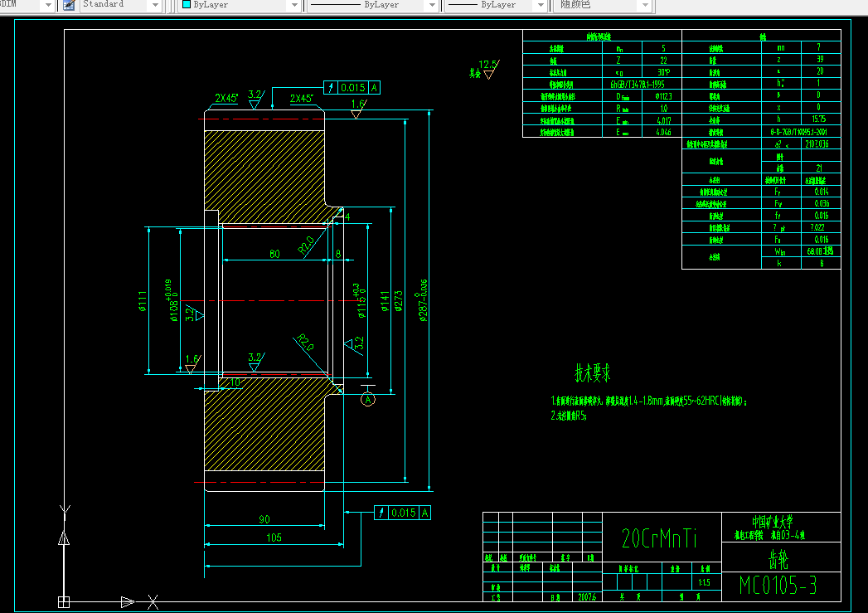This screenshot has height=613, width=868.
Task: Select the 技术要求 heading
Action: 592,373
